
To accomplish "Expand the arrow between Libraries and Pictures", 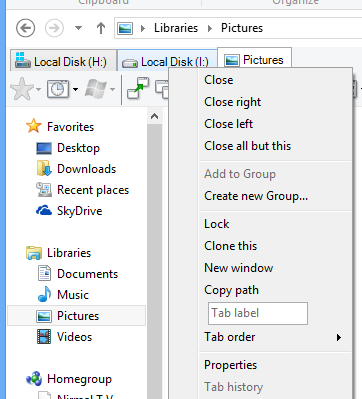I will coord(210,28).
